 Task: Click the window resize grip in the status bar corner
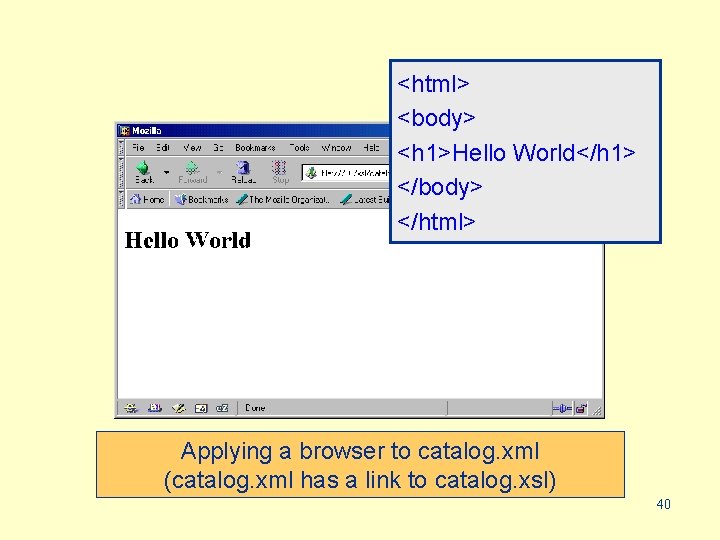click(x=596, y=410)
